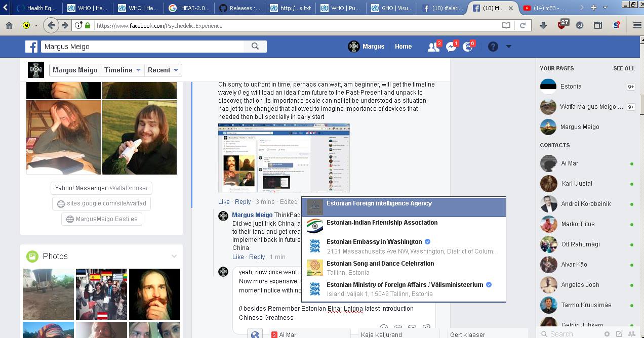Image resolution: width=644 pixels, height=338 pixels.
Task: Select Estonian-Indian Friendship Association suggestion
Action: (x=404, y=226)
